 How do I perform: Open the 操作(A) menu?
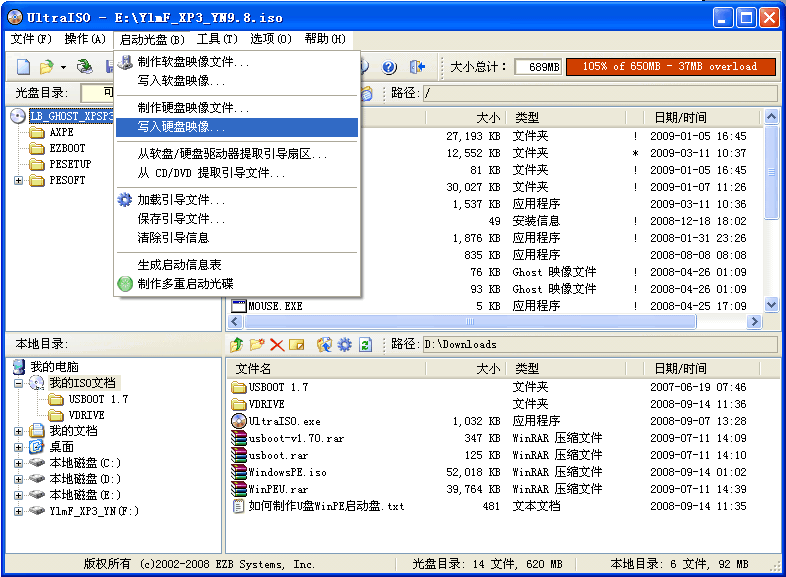85,39
